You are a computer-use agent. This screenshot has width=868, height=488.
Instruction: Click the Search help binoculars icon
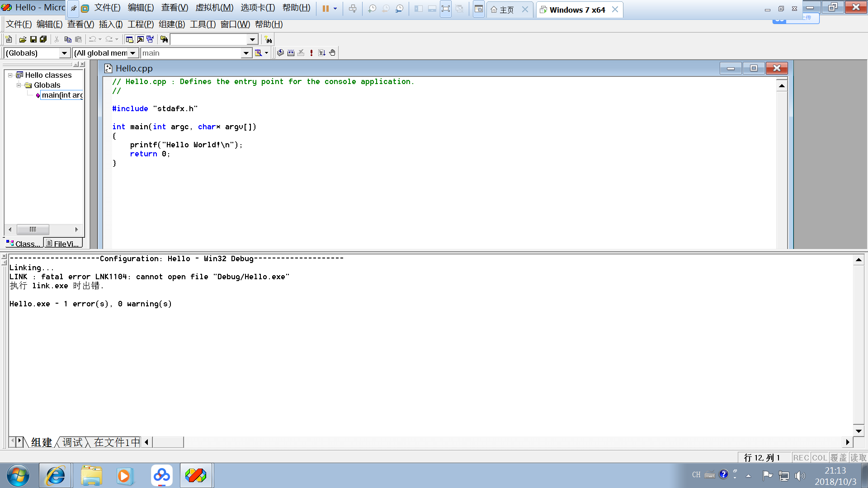269,40
